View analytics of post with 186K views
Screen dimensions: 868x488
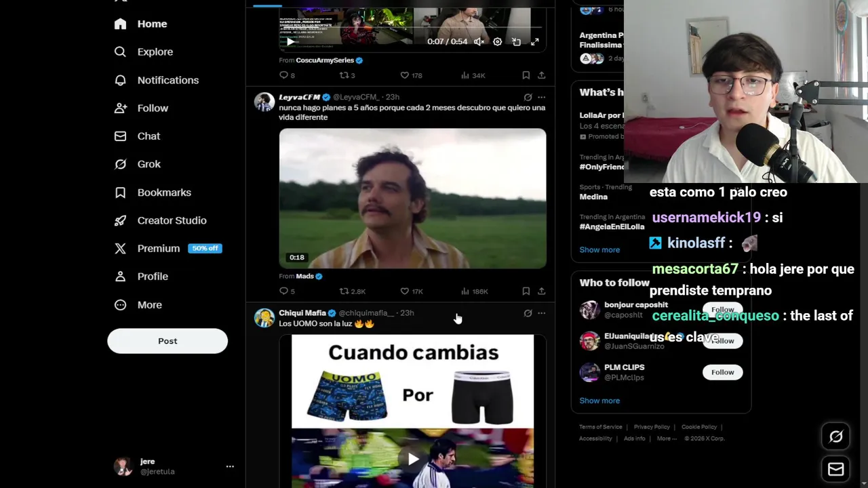(x=474, y=291)
